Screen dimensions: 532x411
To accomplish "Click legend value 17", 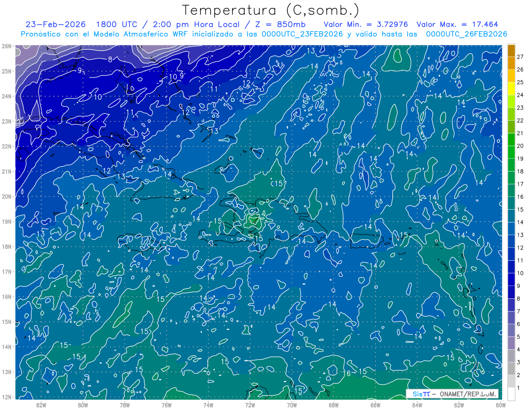I will pyautogui.click(x=520, y=184).
